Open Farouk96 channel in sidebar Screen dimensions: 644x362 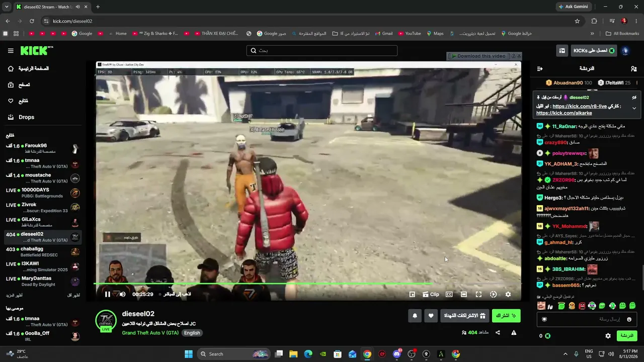pos(42,148)
